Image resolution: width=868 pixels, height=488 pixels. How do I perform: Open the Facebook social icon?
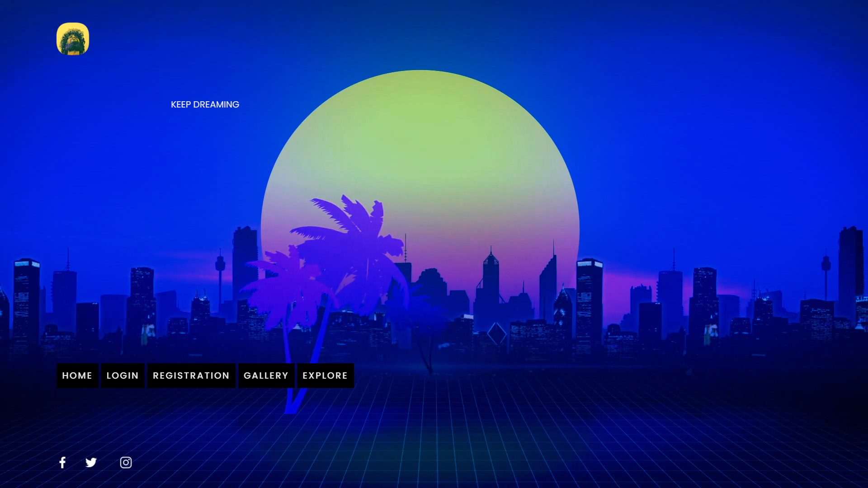pos(62,462)
